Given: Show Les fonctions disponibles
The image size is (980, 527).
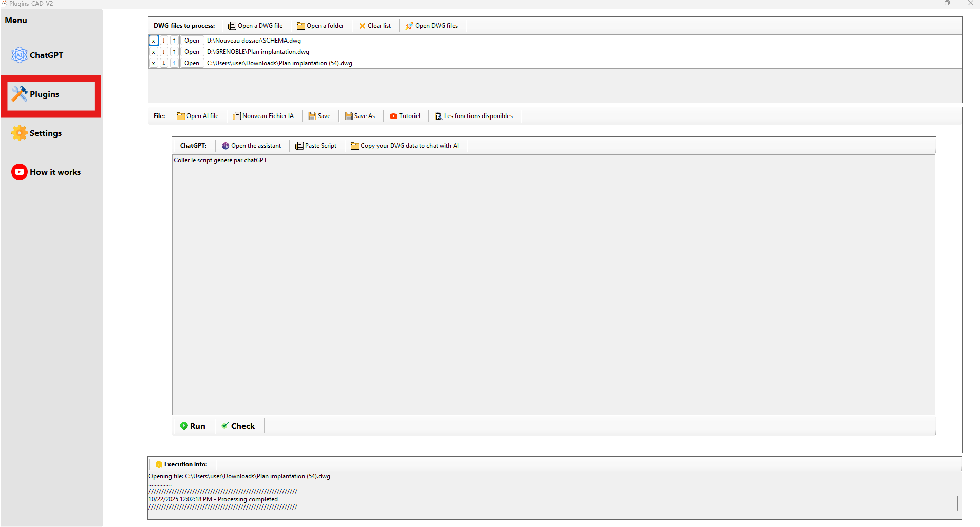Looking at the screenshot, I should pos(474,116).
